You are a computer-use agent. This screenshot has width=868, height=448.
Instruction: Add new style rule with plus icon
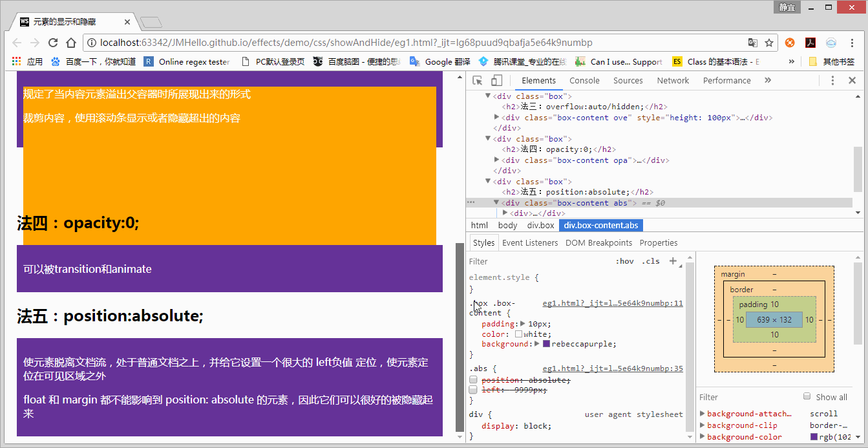click(673, 261)
